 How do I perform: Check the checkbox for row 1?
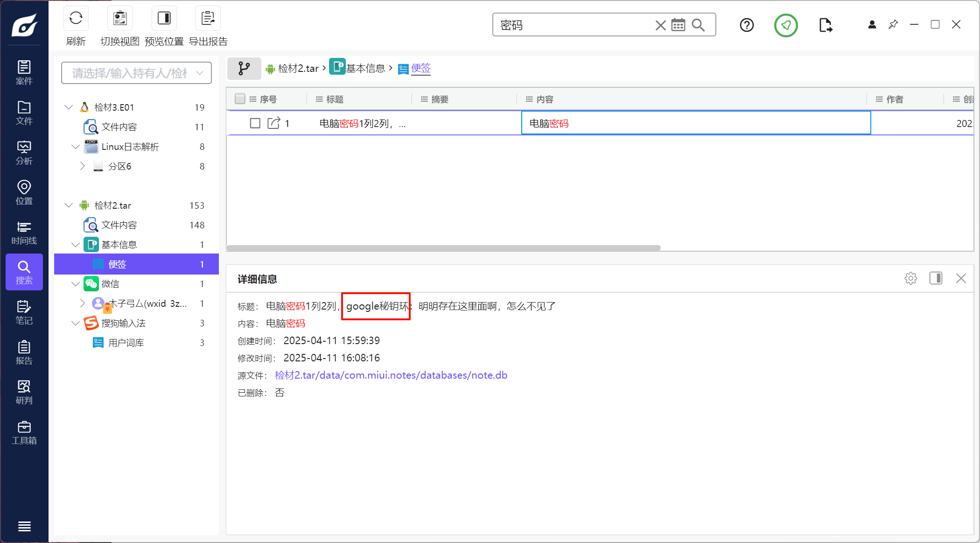point(255,123)
